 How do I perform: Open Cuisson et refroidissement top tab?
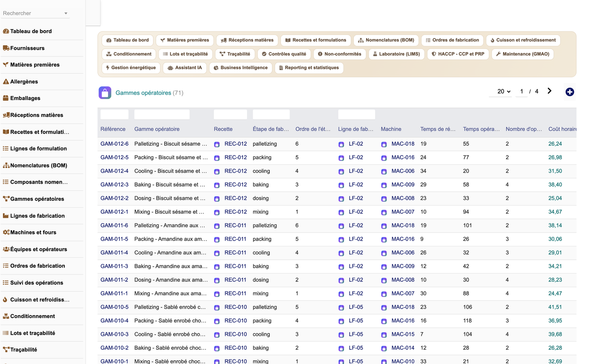pyautogui.click(x=523, y=40)
